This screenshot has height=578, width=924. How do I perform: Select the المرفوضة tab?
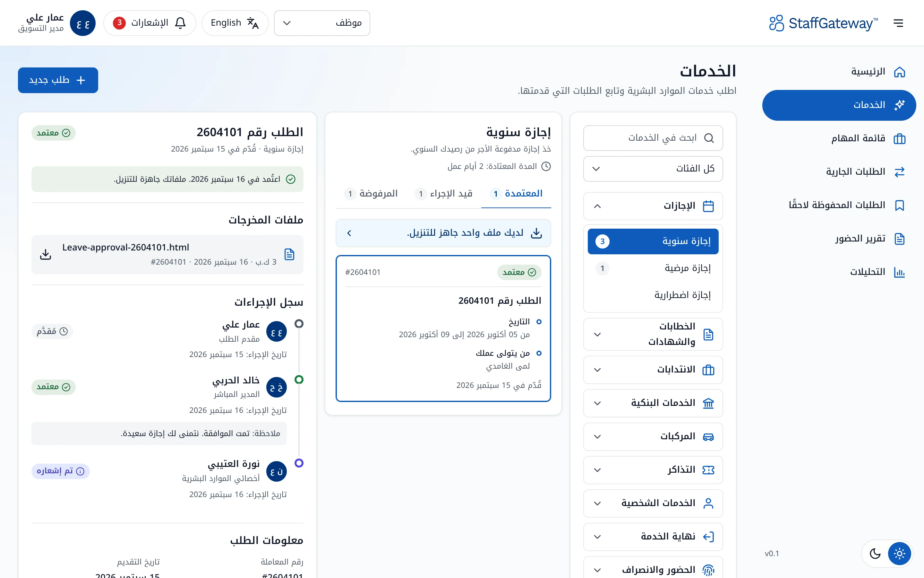371,194
